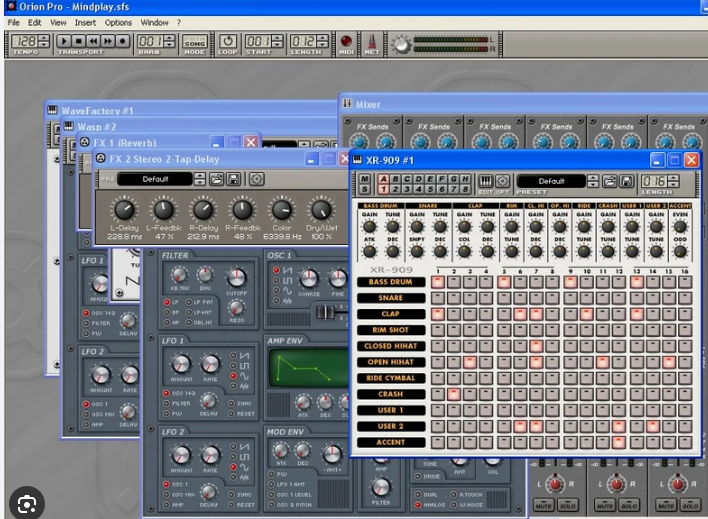Screen dimensions: 708x519
Task: Click the master volume knob
Action: (x=401, y=45)
